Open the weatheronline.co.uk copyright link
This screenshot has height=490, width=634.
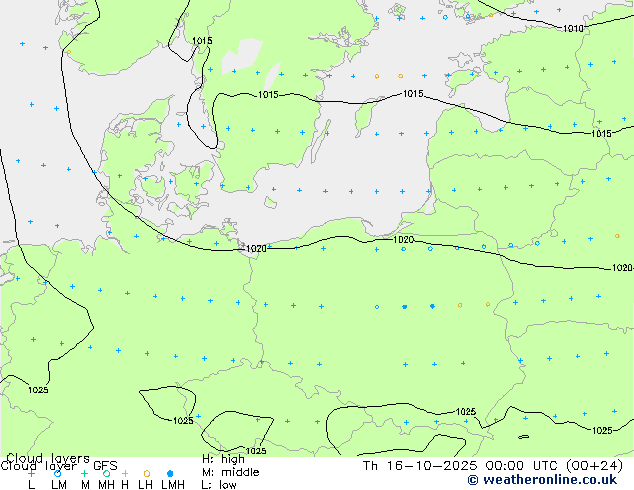point(542,480)
